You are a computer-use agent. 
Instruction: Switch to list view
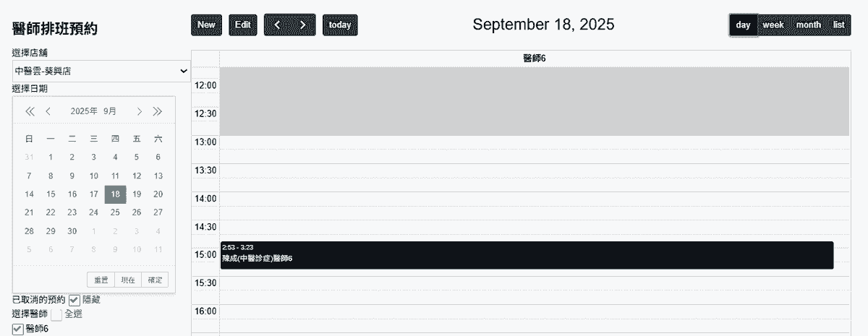pyautogui.click(x=839, y=25)
